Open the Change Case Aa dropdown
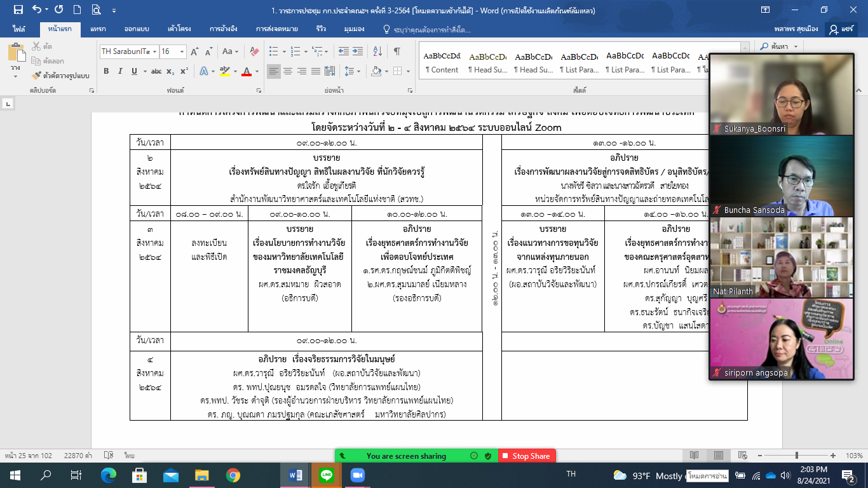 (229, 51)
